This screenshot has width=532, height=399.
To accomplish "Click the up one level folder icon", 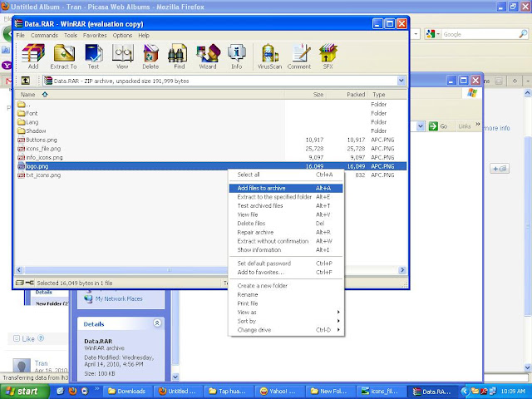I will pyautogui.click(x=26, y=81).
